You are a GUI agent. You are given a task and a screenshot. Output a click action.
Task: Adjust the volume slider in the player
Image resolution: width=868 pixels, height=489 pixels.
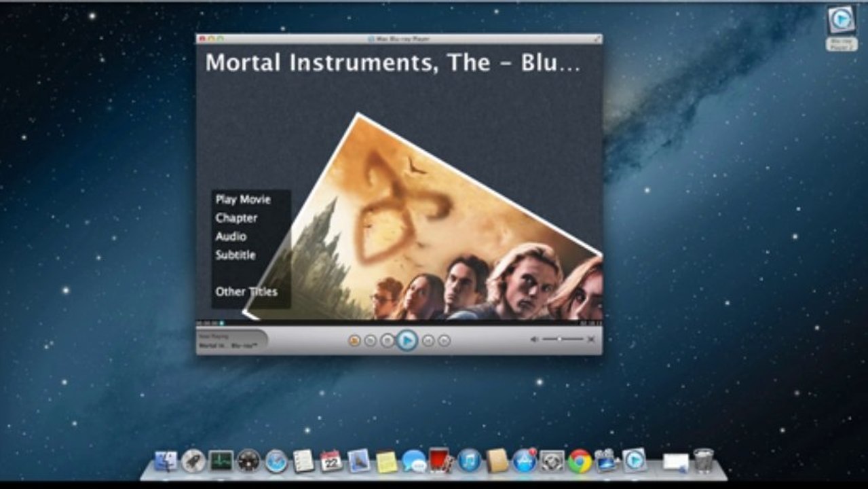coord(563,339)
